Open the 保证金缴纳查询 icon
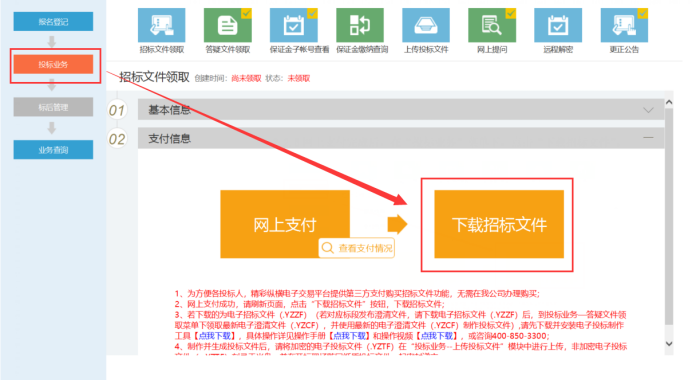 (360, 25)
